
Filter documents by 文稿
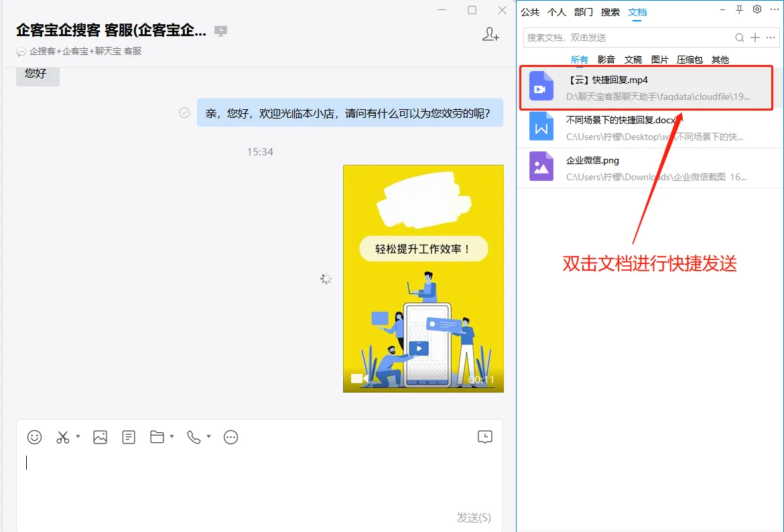coord(633,60)
